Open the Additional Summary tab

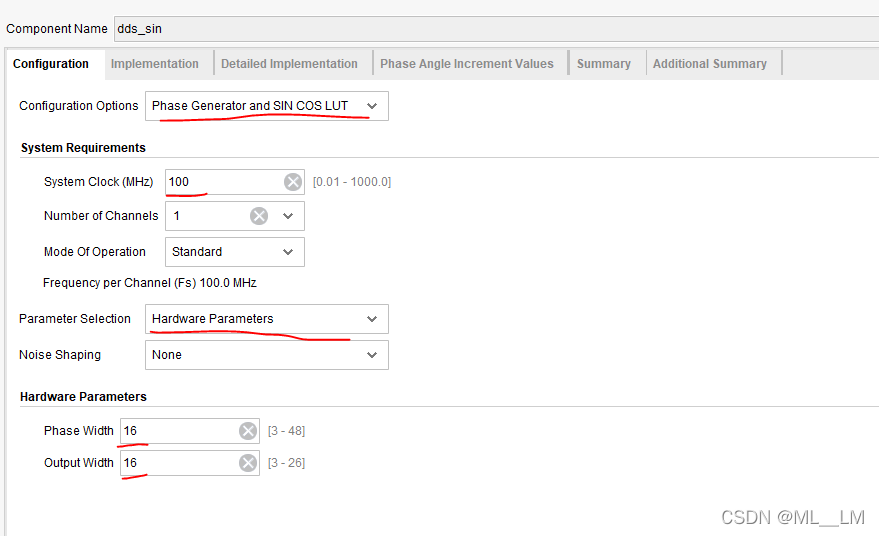(710, 64)
